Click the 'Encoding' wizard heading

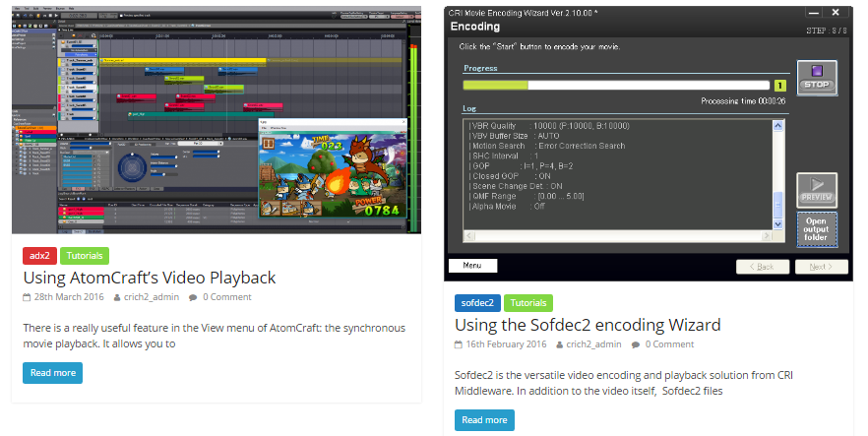pyautogui.click(x=475, y=27)
